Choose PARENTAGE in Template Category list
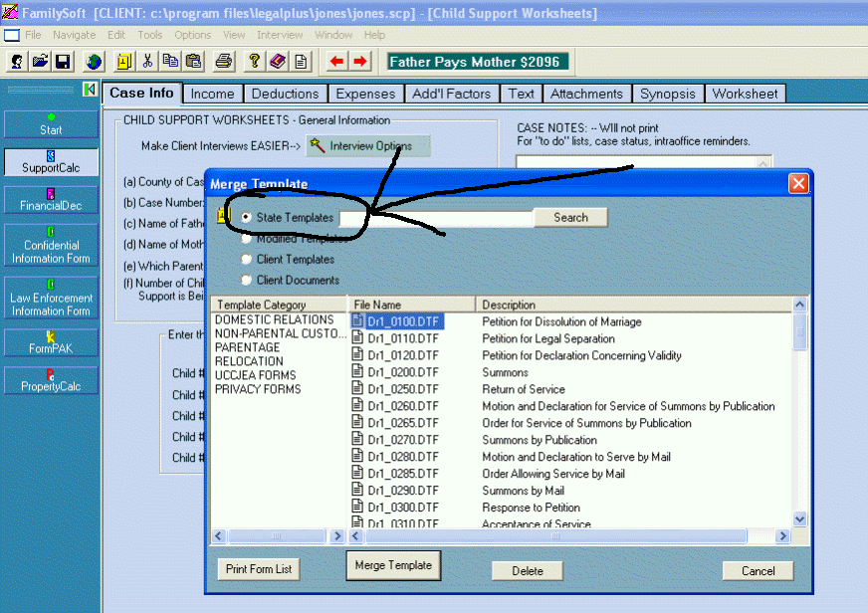This screenshot has height=613, width=868. 247,347
